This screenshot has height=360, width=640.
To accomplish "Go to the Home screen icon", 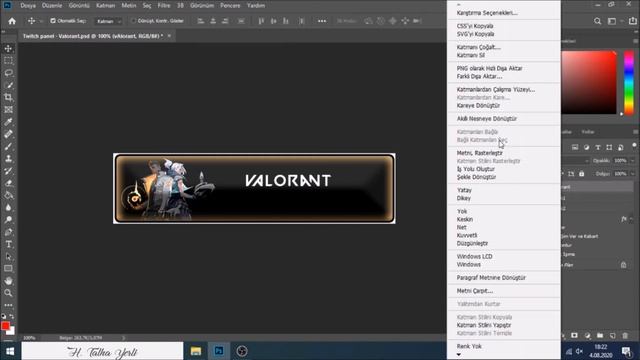I will pyautogui.click(x=12, y=21).
